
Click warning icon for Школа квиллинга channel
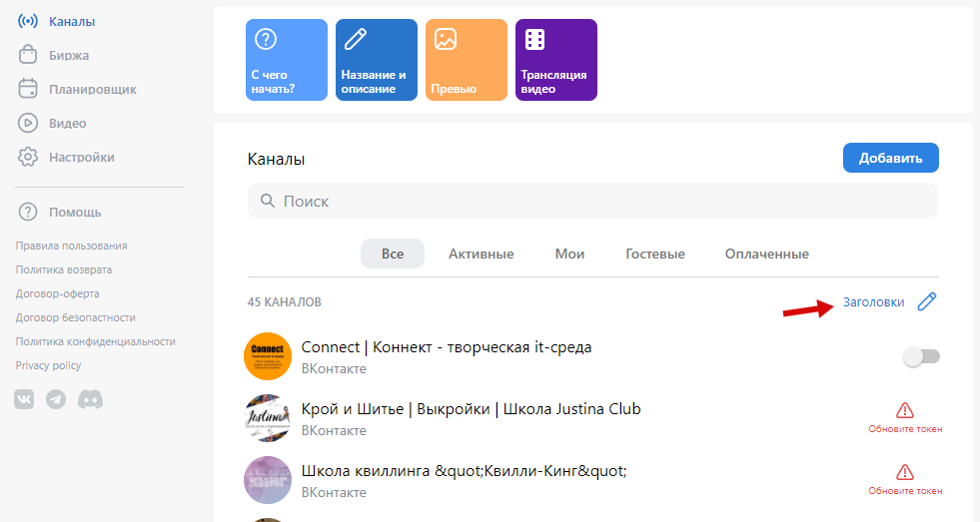click(905, 472)
